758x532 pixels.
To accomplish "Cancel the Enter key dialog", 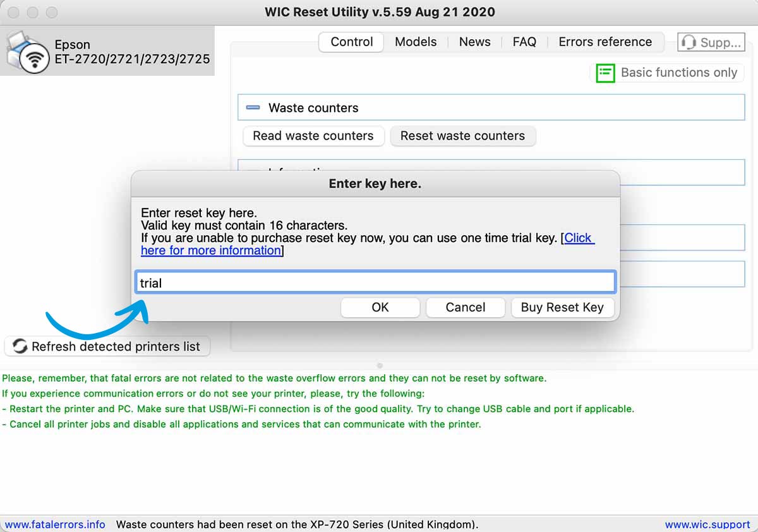I will 465,308.
